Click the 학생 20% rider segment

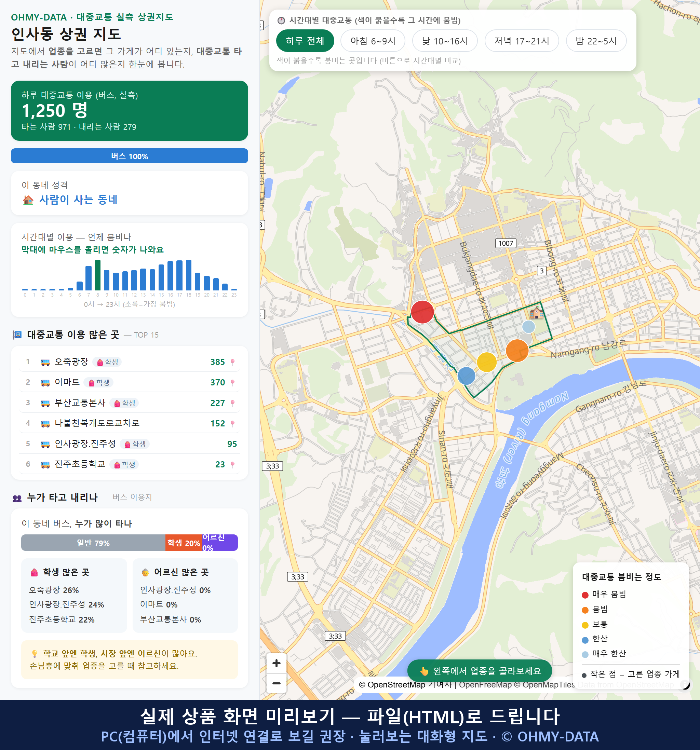point(184,543)
